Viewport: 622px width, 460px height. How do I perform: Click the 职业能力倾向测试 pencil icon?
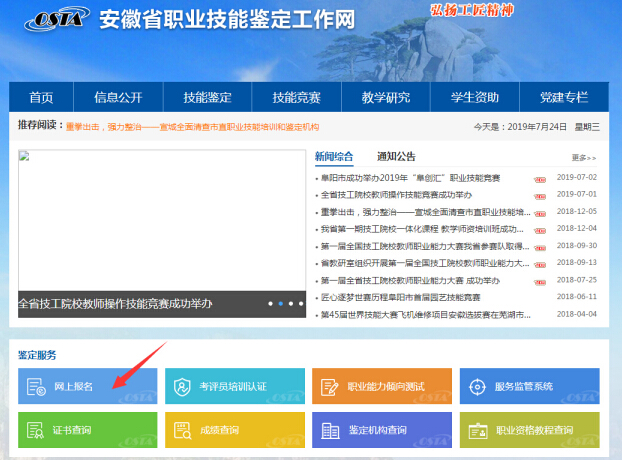click(329, 387)
